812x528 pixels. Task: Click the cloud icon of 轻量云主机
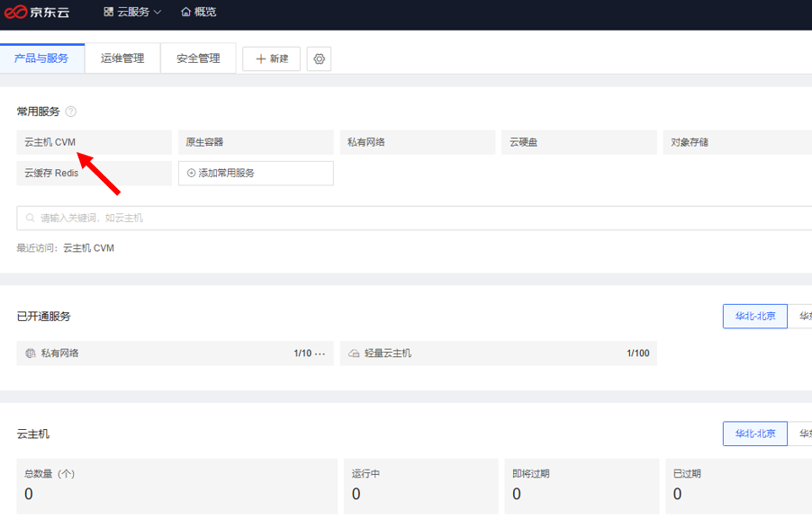pos(354,353)
